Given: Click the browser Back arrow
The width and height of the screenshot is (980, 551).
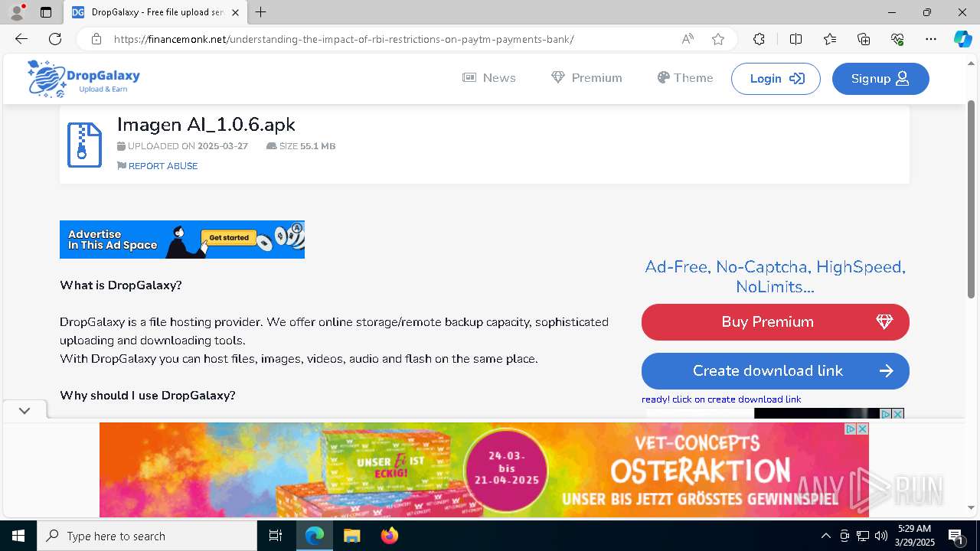Looking at the screenshot, I should [21, 39].
